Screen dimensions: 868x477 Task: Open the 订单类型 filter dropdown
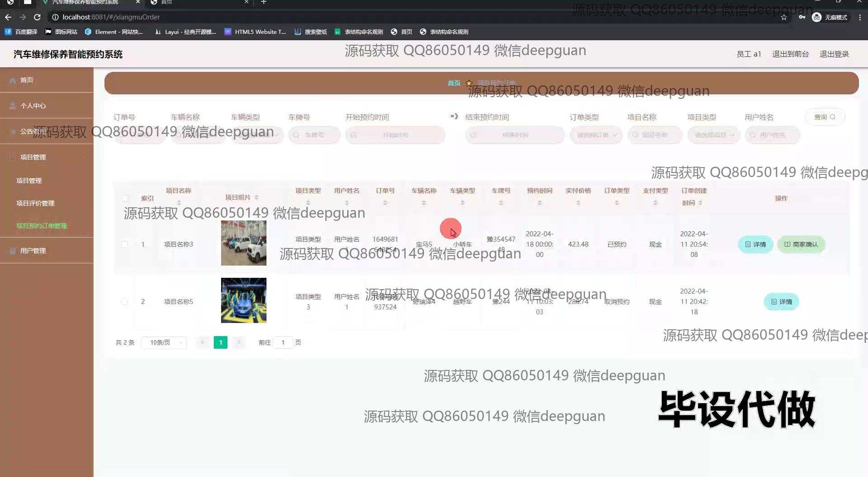pos(596,135)
